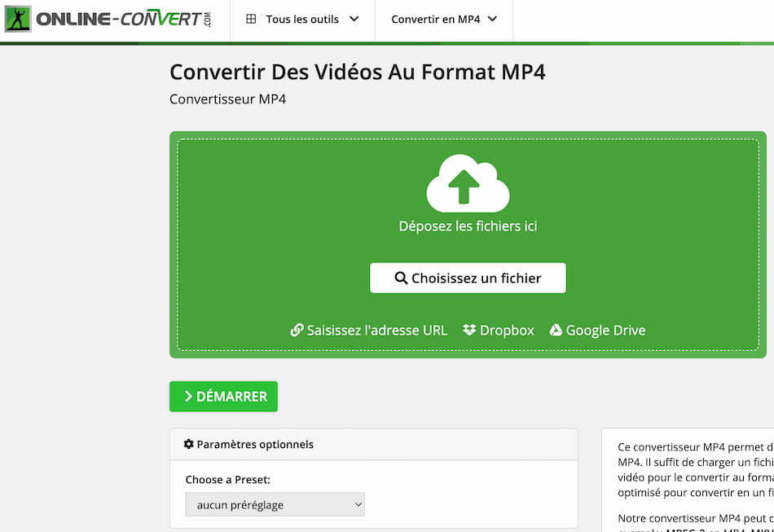Click the 'Convertisseur MP4' subtitle
The height and width of the screenshot is (532, 774).
[227, 99]
